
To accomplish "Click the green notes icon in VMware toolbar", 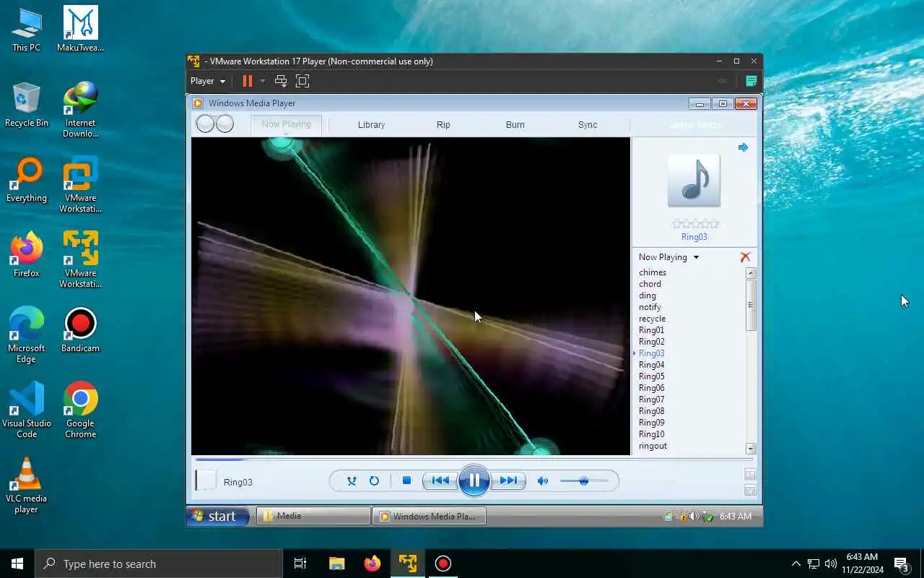I will (751, 81).
